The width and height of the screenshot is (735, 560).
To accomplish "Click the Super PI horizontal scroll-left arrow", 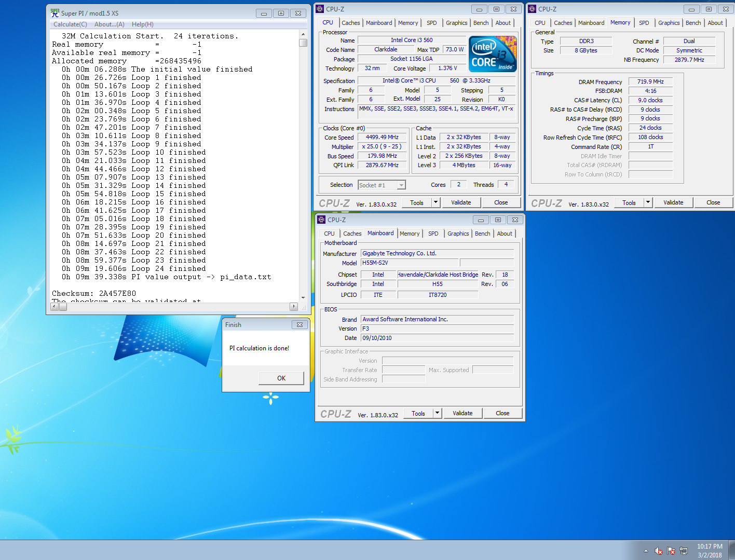I will (x=55, y=307).
